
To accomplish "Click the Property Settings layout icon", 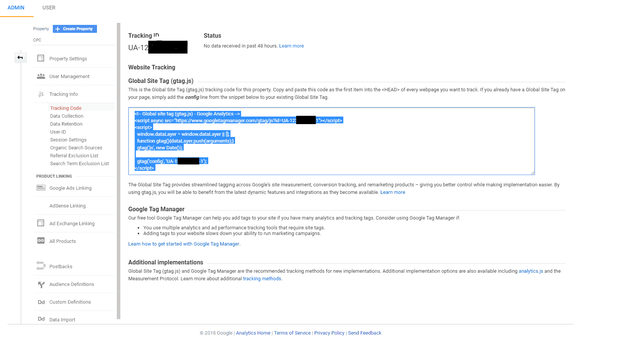I will pos(41,58).
